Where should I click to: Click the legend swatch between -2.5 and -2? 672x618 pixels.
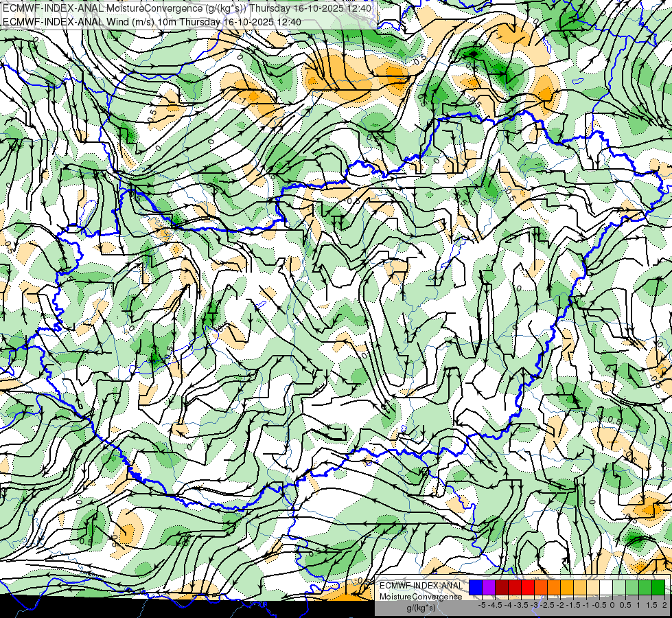pos(554,588)
